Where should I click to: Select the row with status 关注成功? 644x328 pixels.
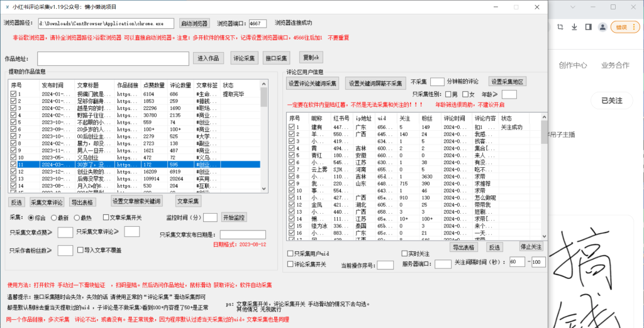click(x=414, y=128)
